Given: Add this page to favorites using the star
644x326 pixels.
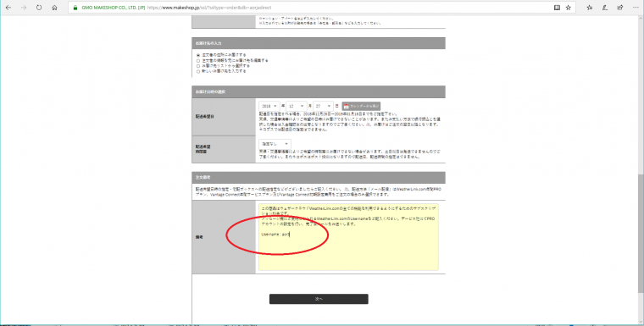Looking at the screenshot, I should click(x=568, y=8).
